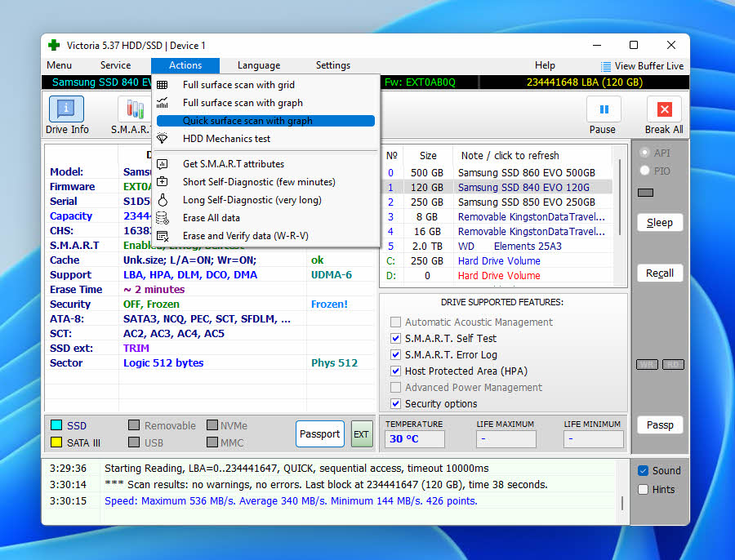This screenshot has height=560, width=735.
Task: Click the Note / click to refresh header
Action: click(x=510, y=156)
